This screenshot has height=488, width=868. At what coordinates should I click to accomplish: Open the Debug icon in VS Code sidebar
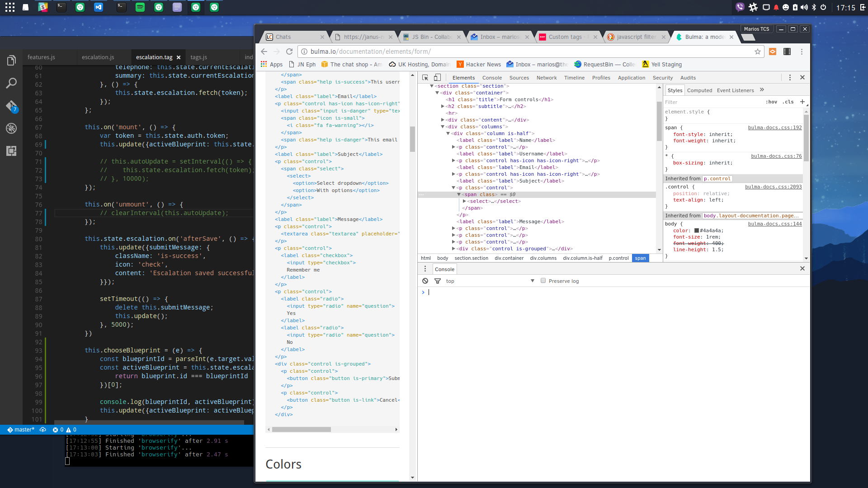(x=11, y=128)
